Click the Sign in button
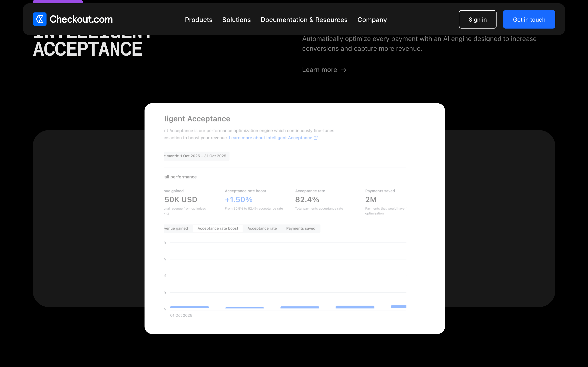Image resolution: width=588 pixels, height=367 pixels. tap(478, 19)
